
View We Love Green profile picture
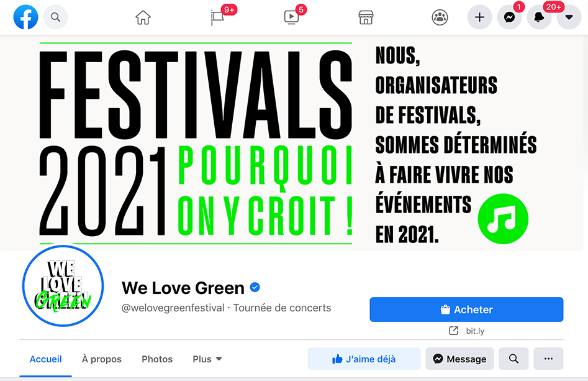coord(63,286)
